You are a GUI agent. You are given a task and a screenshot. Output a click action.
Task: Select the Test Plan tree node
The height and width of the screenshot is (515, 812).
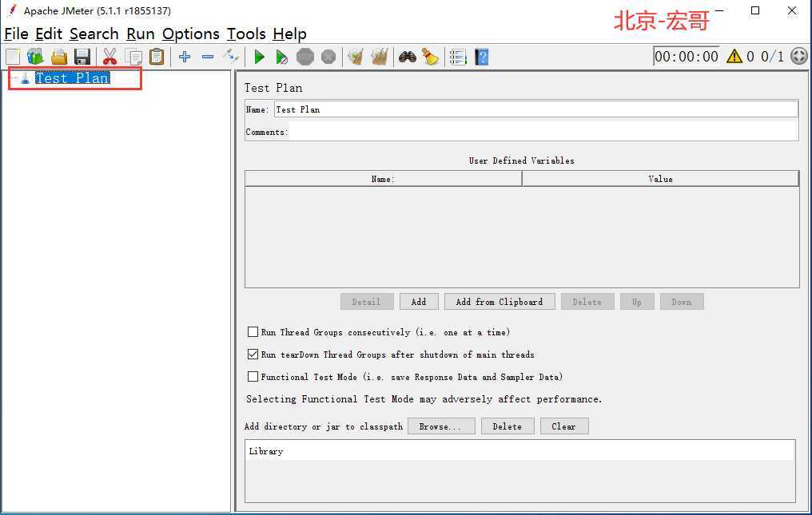73,77
